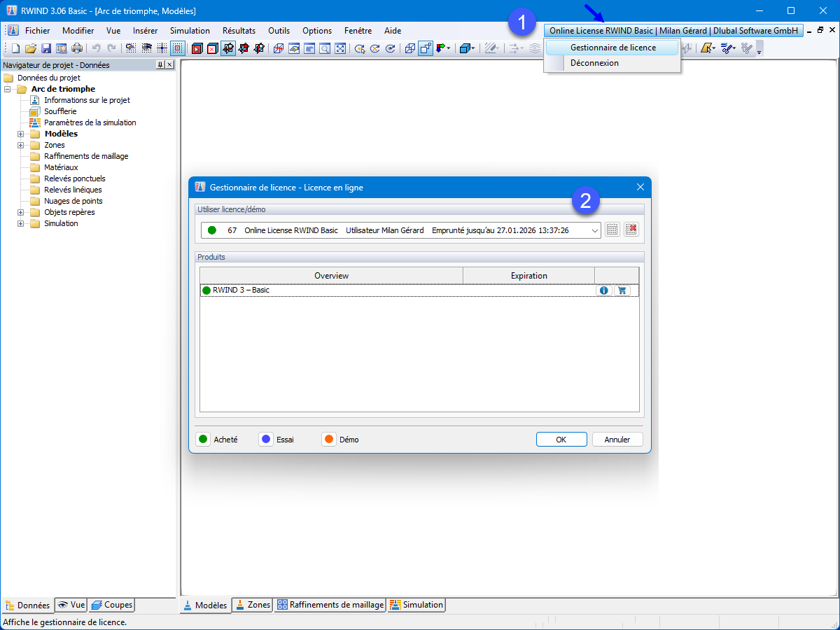Click the greyed Redo arrow icon
The width and height of the screenshot is (840, 630).
click(111, 48)
